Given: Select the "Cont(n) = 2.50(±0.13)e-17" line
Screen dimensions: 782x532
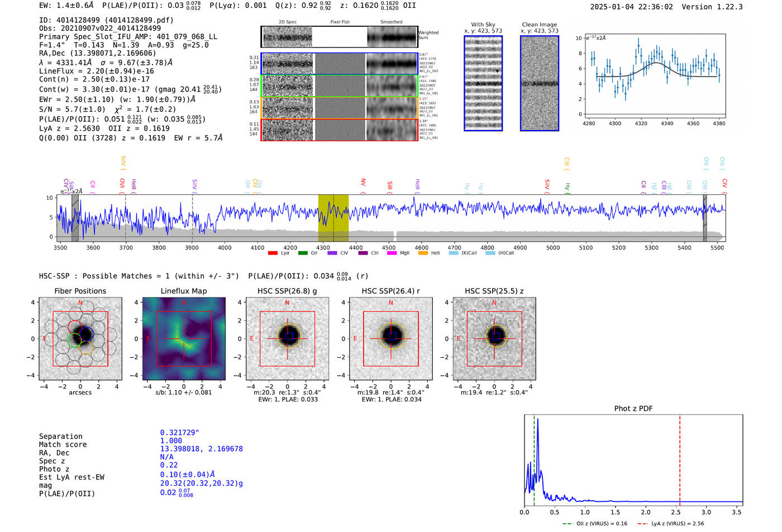Looking at the screenshot, I should [x=94, y=79].
